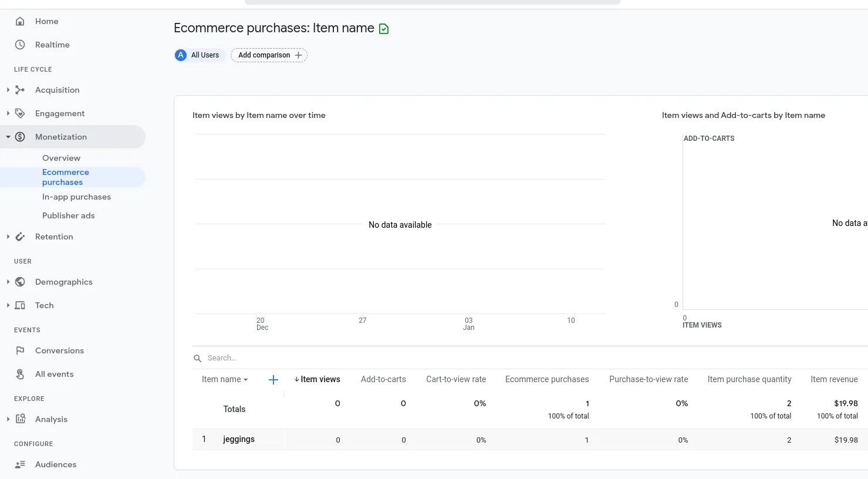The height and width of the screenshot is (479, 868).
Task: Open All events label
Action: (x=54, y=374)
